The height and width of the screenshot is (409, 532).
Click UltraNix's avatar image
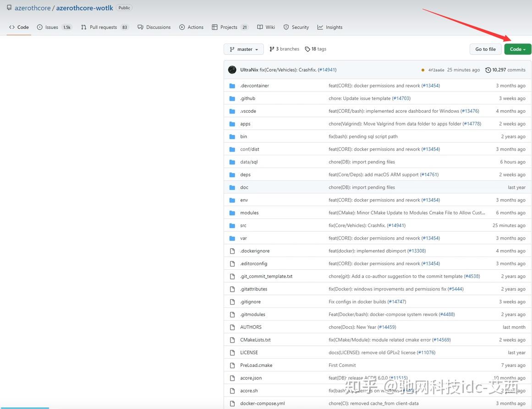click(x=232, y=70)
